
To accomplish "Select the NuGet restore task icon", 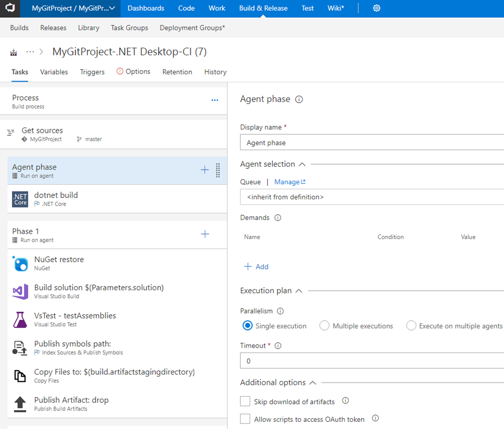I will tap(20, 263).
